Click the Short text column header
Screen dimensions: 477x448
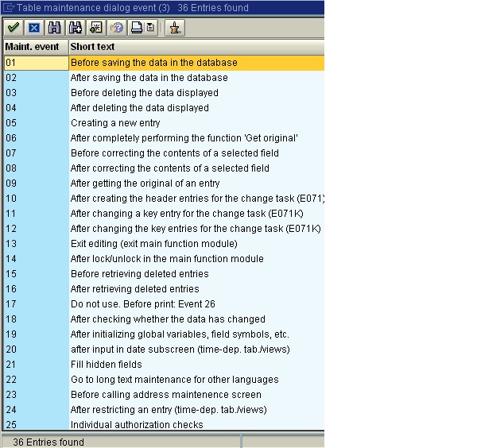pyautogui.click(x=196, y=47)
